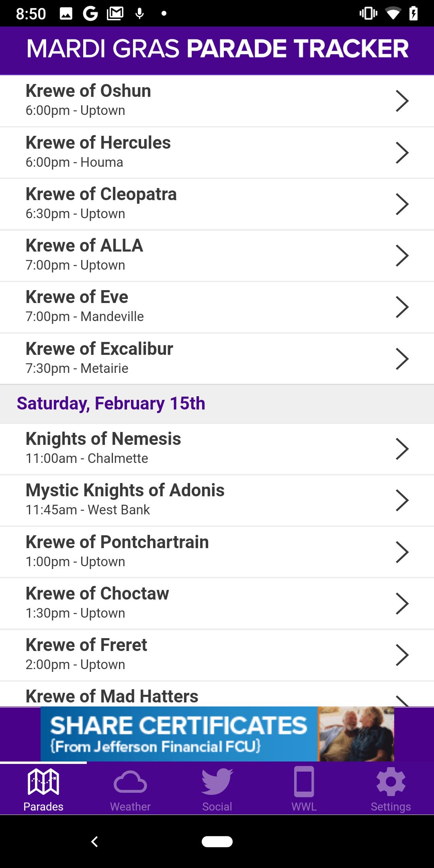Screen dimensions: 434x868
Task: Tap the Share Certificates ad banner
Action: pyautogui.click(x=217, y=734)
